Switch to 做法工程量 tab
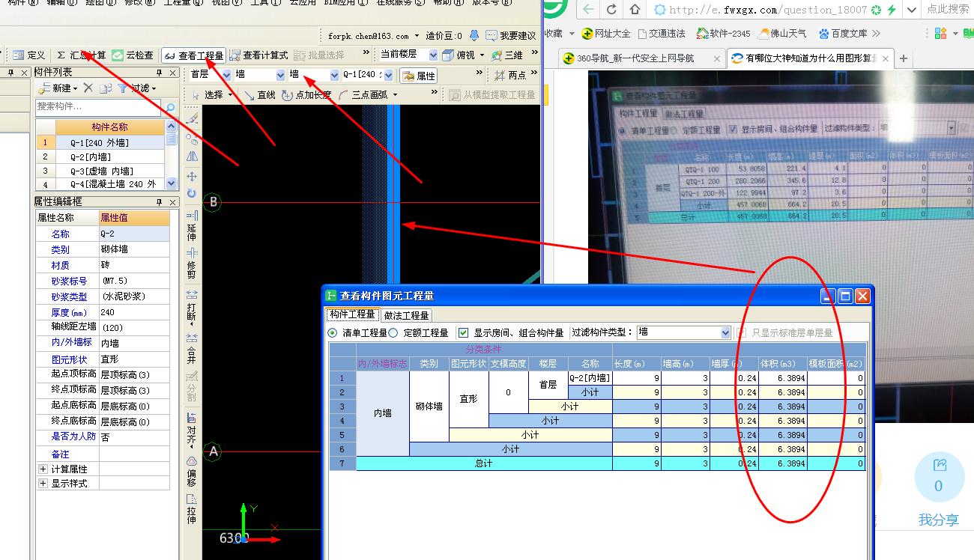 (x=406, y=315)
